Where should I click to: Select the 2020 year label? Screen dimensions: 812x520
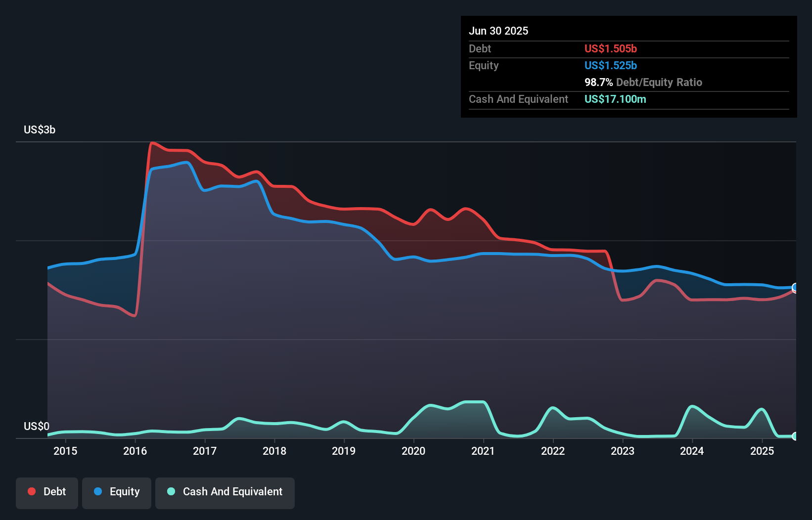[413, 451]
